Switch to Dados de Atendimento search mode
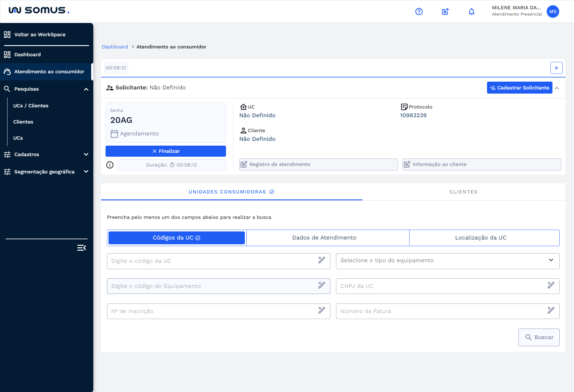 pos(324,238)
